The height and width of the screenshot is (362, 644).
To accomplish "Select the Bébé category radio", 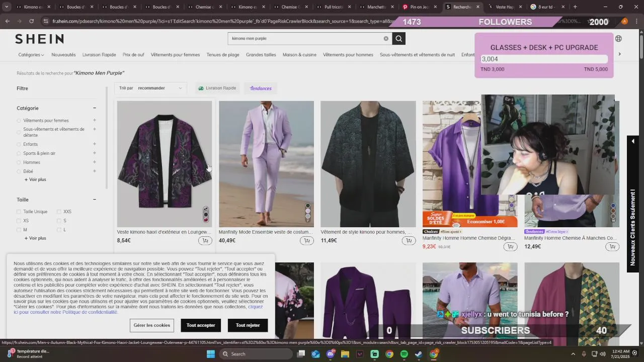I will [19, 171].
